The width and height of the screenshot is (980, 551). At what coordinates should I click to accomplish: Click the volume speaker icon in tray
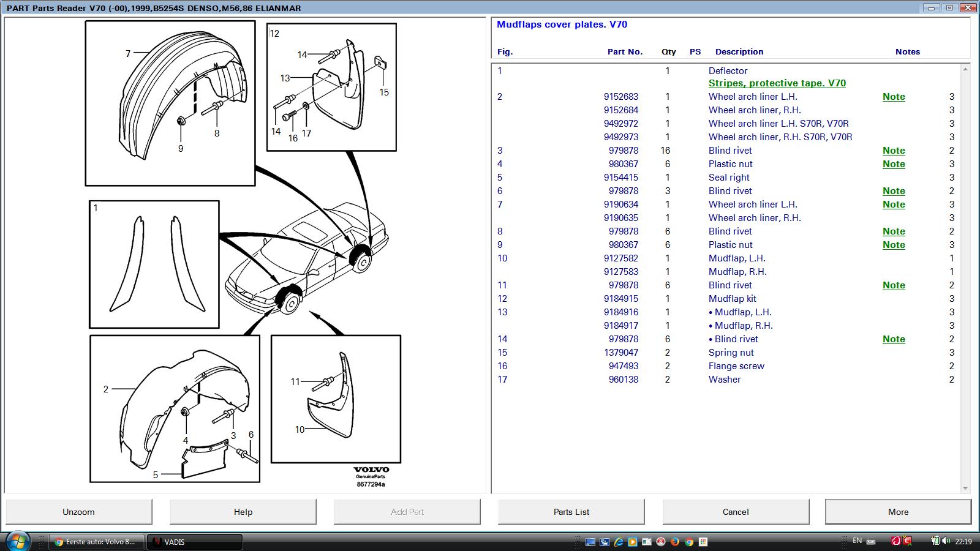[944, 541]
